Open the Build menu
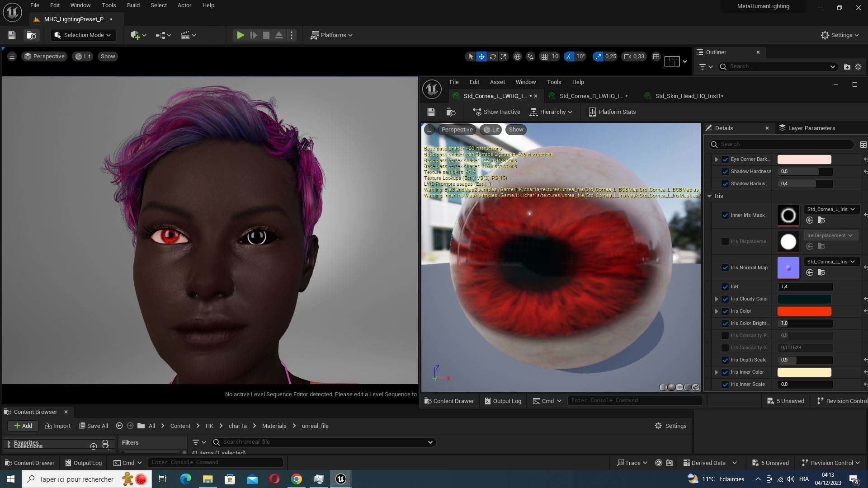This screenshot has height=488, width=868. (133, 5)
